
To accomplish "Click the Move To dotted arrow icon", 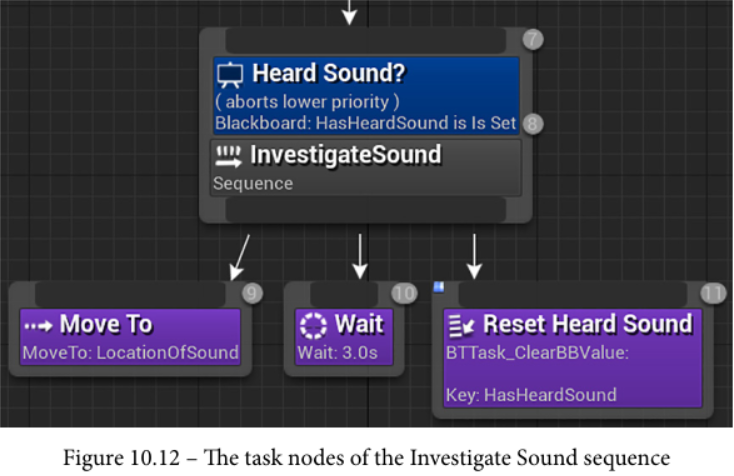I will 38,326.
